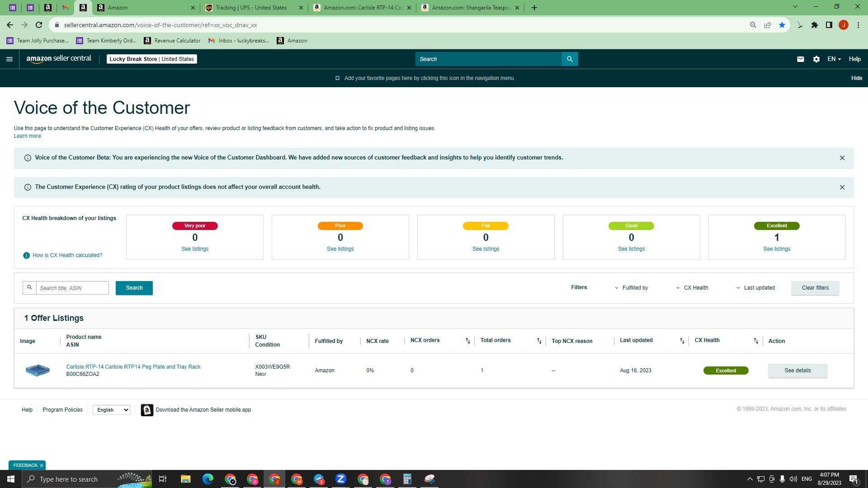Open How is CX Health calculated link

click(67, 256)
